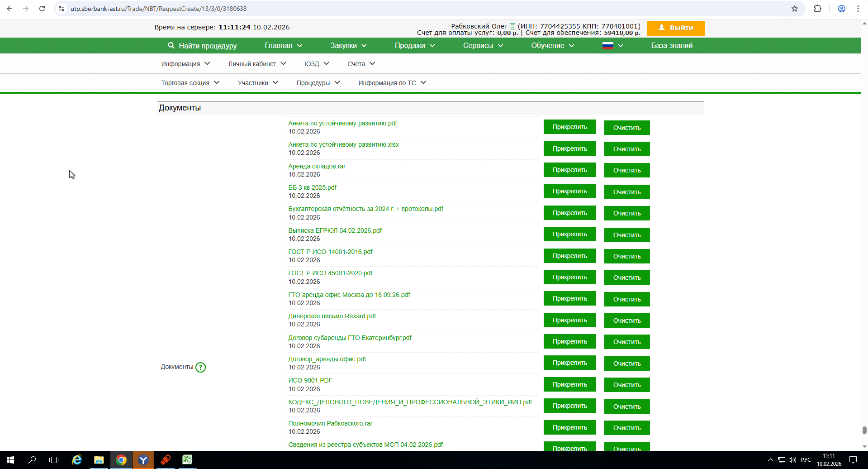Open the language selector dropdown arrow
The width and height of the screenshot is (868, 469).
[621, 46]
